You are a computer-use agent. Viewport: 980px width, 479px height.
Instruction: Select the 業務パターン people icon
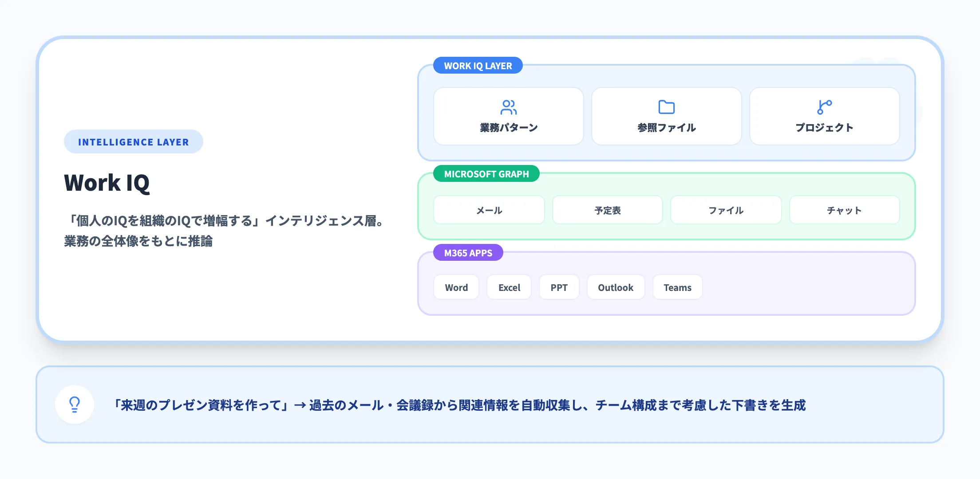tap(509, 106)
